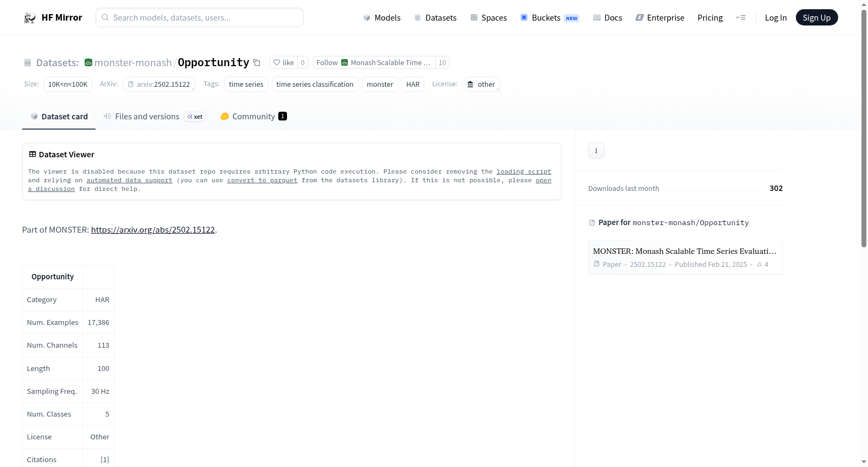Click the page vertical scrollbar
Image resolution: width=868 pixels, height=467 pixels.
[864, 128]
